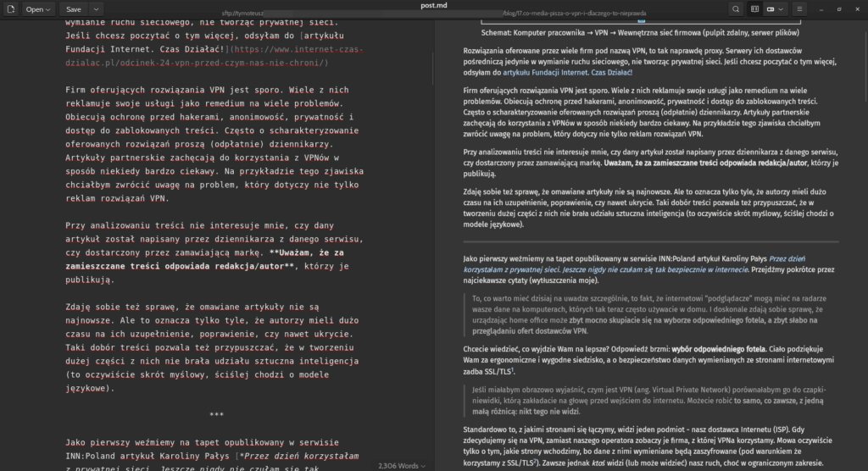Restore the window with the maximize icon
This screenshot has width=868, height=471.
pos(839,8)
